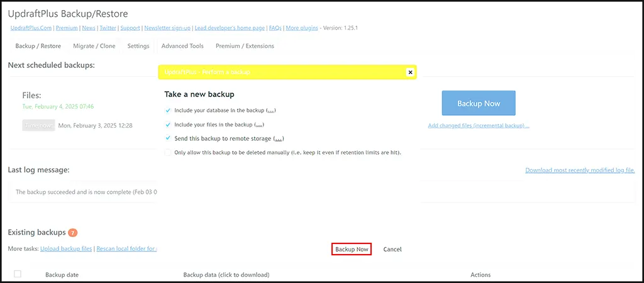Expand files backup options ellipsis

click(x=259, y=125)
